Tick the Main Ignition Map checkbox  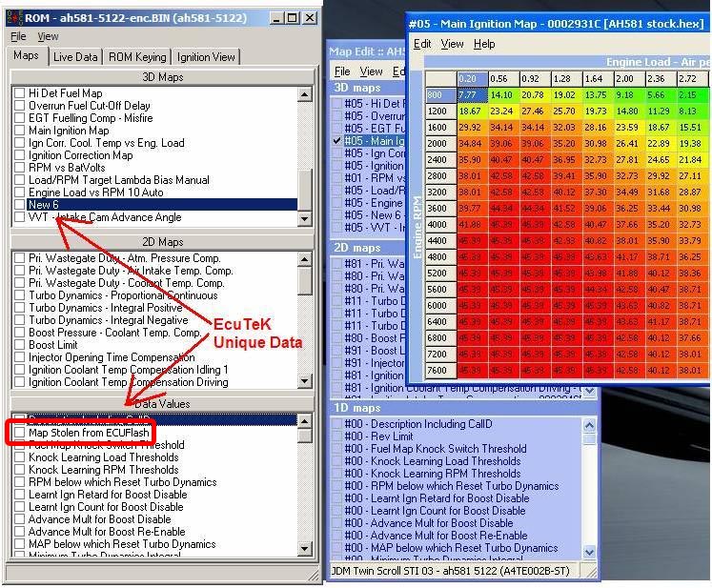coord(19,131)
